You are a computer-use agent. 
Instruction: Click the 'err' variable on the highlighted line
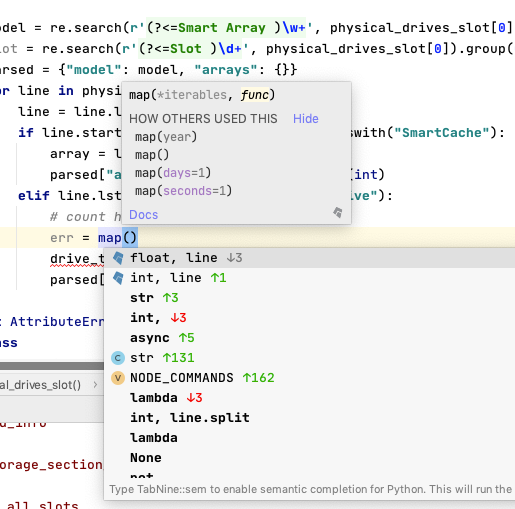click(62, 238)
